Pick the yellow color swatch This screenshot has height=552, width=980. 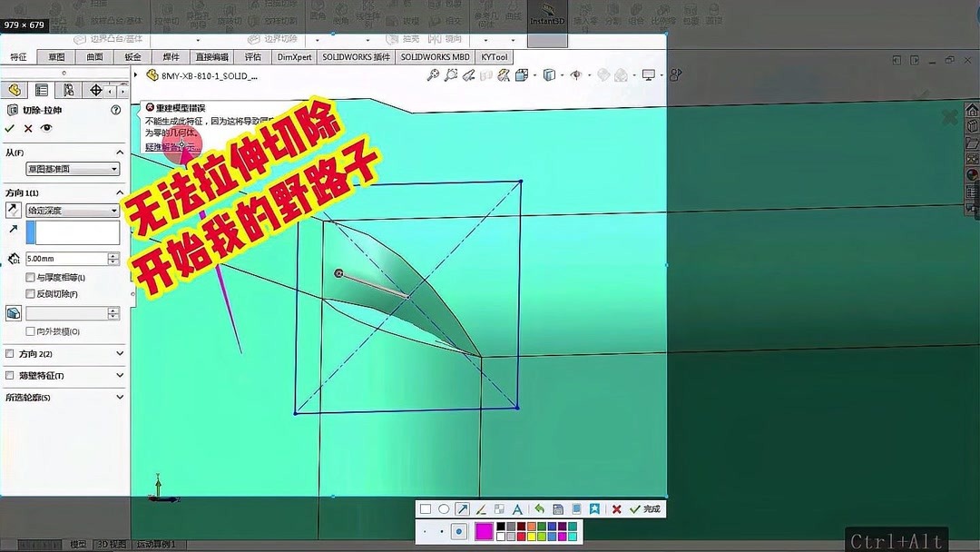pos(531,536)
